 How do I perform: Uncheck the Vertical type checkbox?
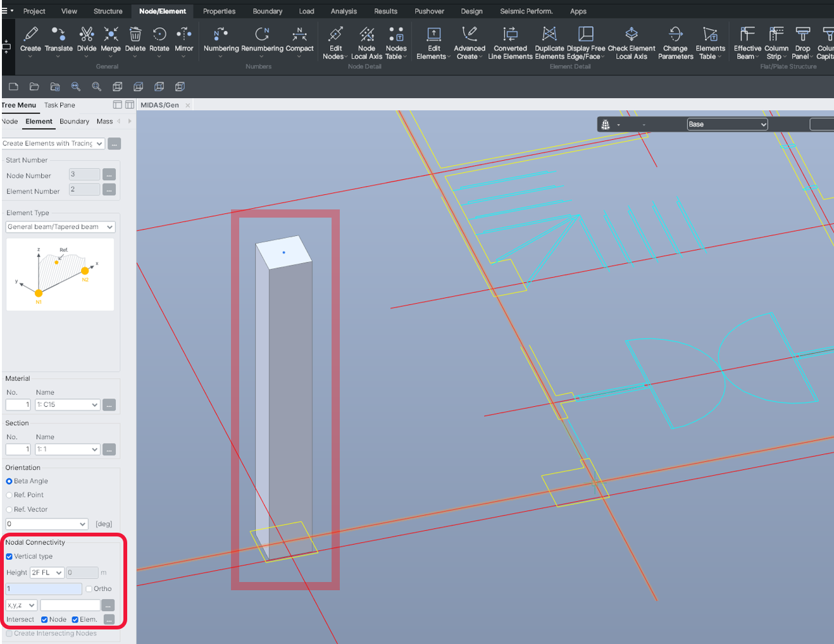click(9, 557)
